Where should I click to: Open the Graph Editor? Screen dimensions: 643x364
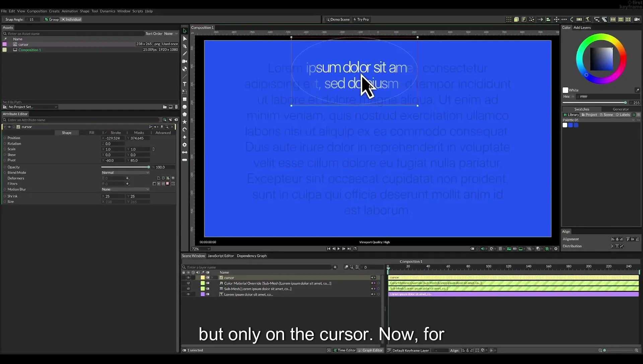pos(370,350)
